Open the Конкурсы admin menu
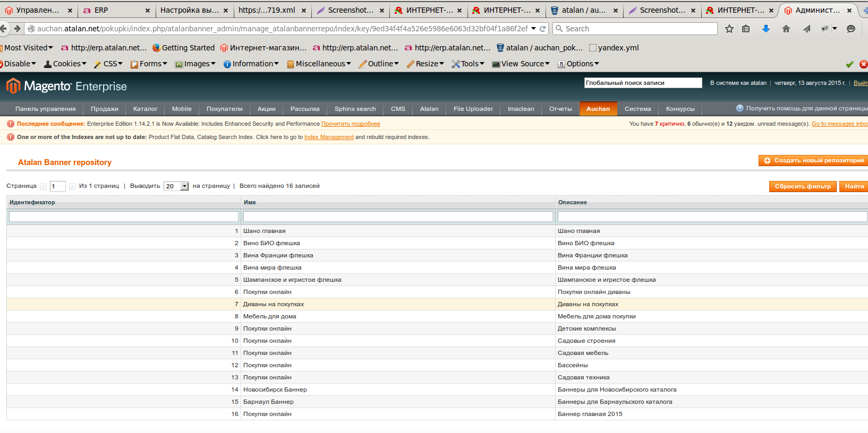 click(x=680, y=109)
